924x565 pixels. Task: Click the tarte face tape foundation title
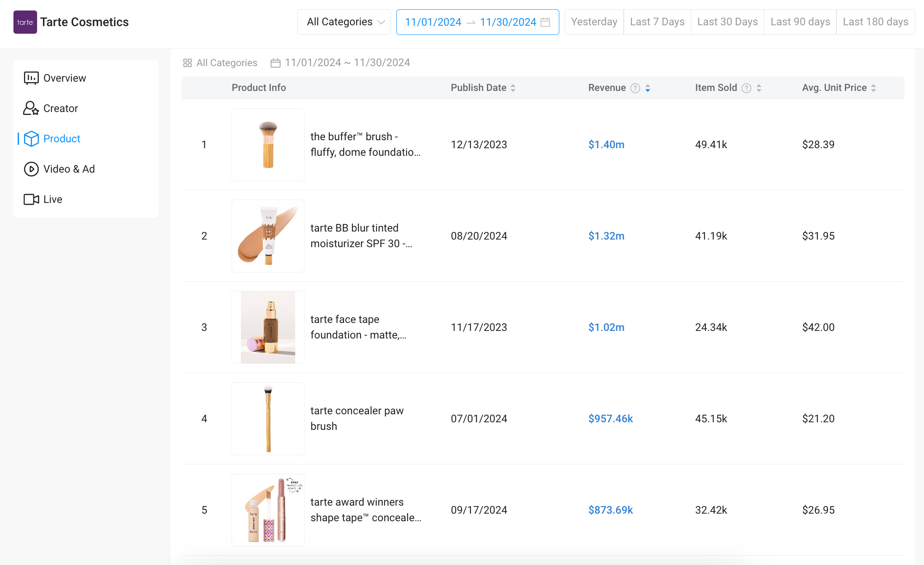tap(358, 327)
